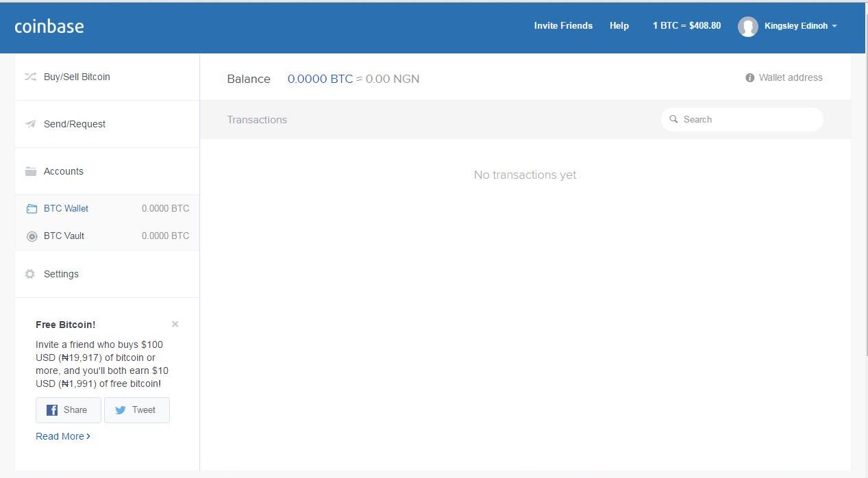Open the Kingsley Edinoh account dropdown
Viewport: 868px width, 478px height.
[x=800, y=26]
